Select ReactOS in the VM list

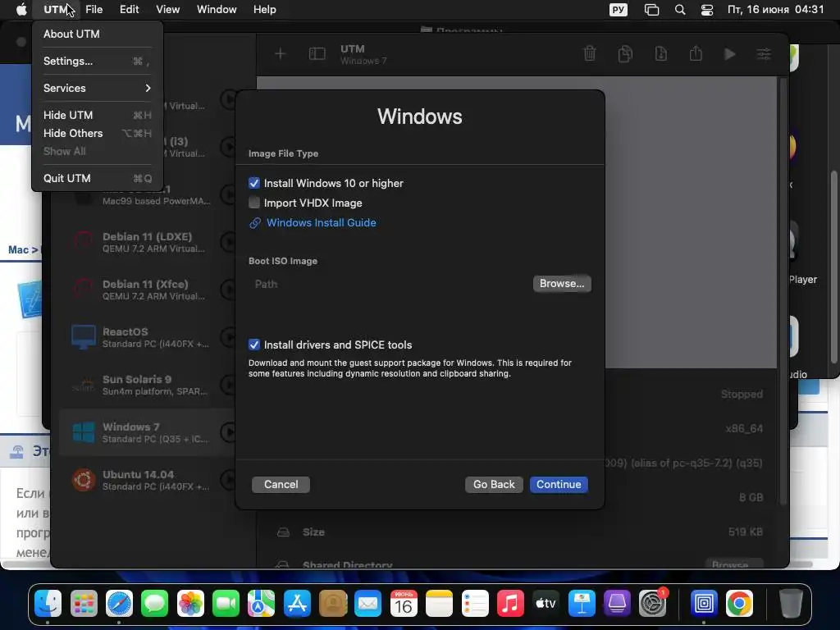[x=147, y=337]
